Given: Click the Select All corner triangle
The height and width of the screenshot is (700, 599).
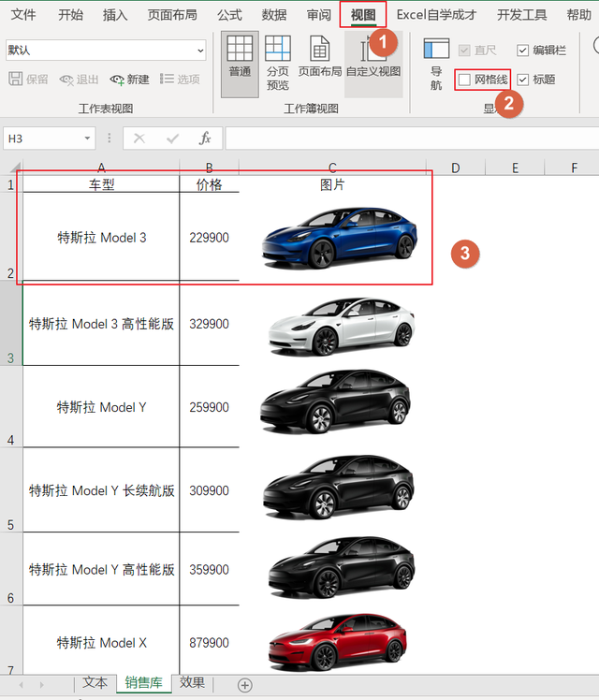Looking at the screenshot, I should 15,168.
